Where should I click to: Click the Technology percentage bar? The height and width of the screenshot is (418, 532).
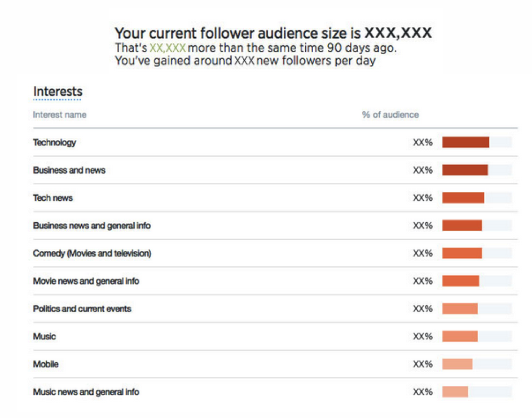tap(465, 143)
